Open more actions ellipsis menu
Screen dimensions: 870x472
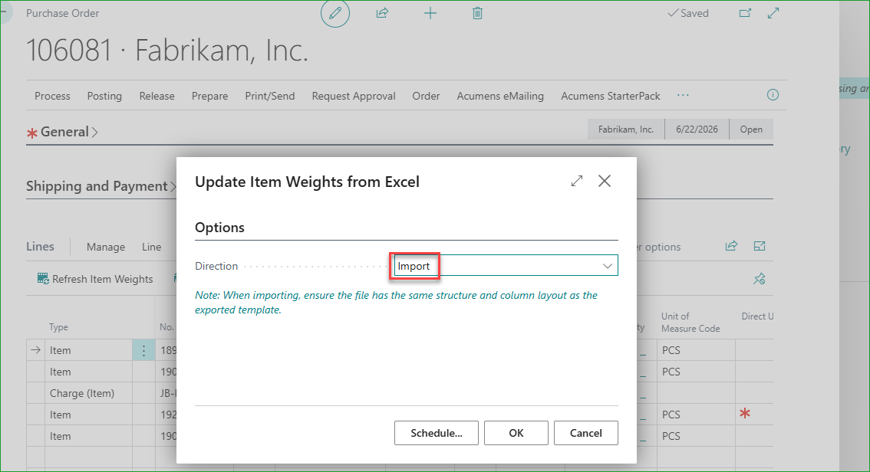coord(682,95)
